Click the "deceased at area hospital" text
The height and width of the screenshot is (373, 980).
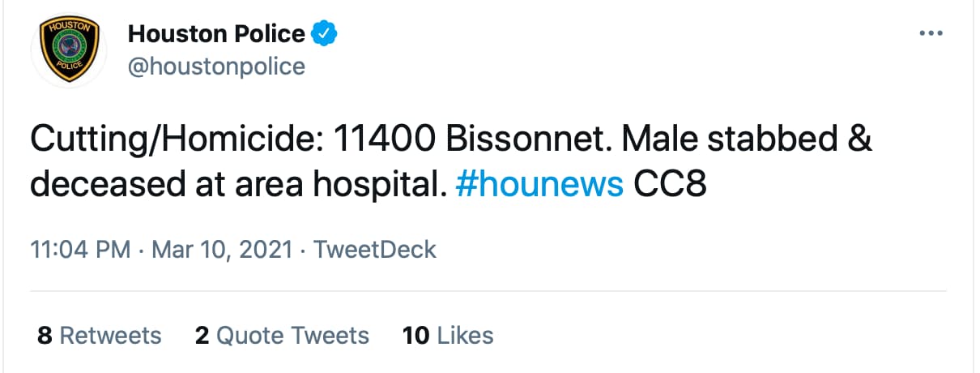239,185
